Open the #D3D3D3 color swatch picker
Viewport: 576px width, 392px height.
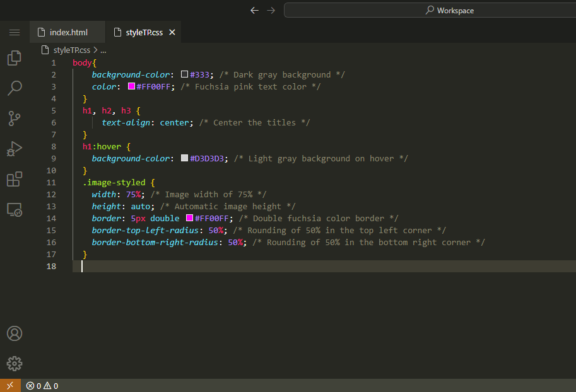[185, 158]
